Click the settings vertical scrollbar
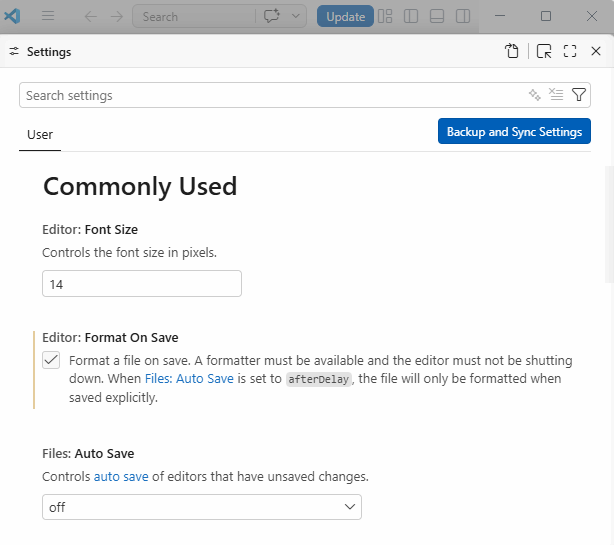This screenshot has width=614, height=545. pos(609,224)
